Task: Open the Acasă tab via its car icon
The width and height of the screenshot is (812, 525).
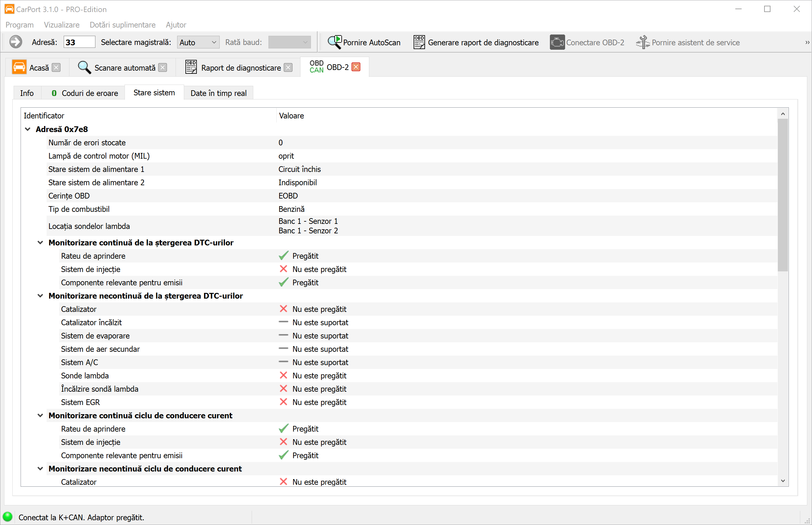Action: (19, 67)
